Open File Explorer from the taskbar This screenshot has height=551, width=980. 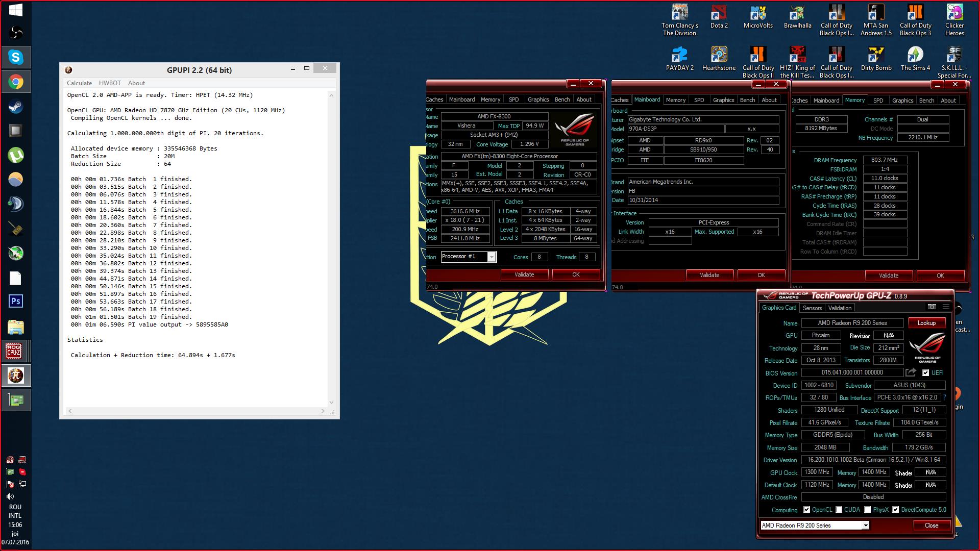point(15,327)
